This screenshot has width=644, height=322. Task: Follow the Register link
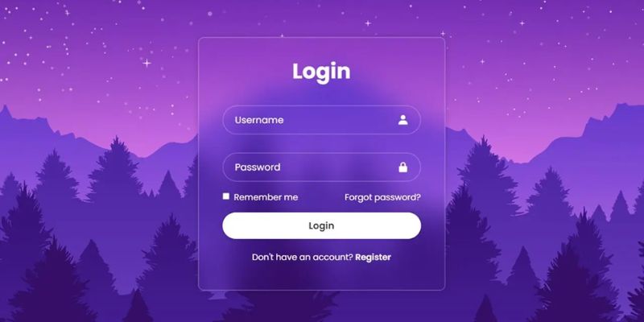[x=373, y=257]
